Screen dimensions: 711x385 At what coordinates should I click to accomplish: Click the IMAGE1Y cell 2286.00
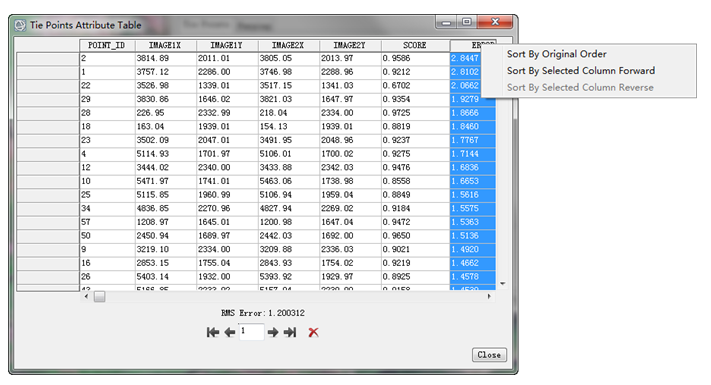tap(227, 72)
